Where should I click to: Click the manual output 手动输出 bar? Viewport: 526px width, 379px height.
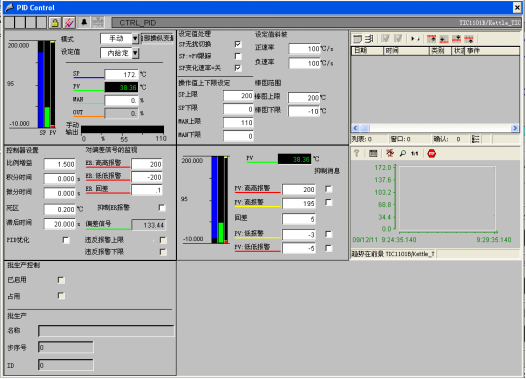pos(122,130)
